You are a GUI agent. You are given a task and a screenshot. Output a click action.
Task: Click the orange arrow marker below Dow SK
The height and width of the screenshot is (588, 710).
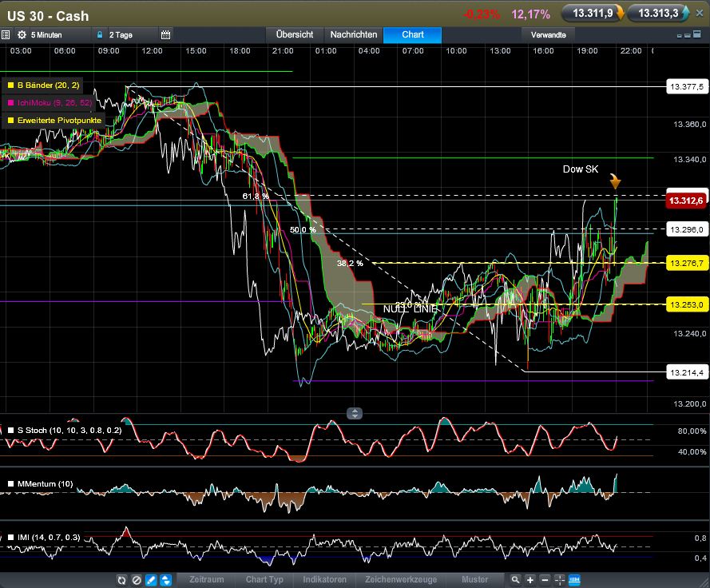pos(615,181)
